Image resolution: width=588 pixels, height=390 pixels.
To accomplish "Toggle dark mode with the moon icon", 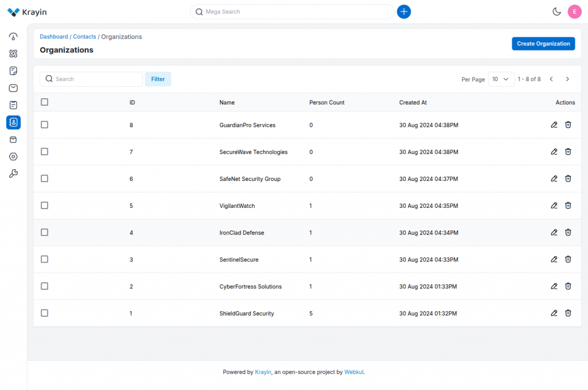I will pyautogui.click(x=556, y=11).
